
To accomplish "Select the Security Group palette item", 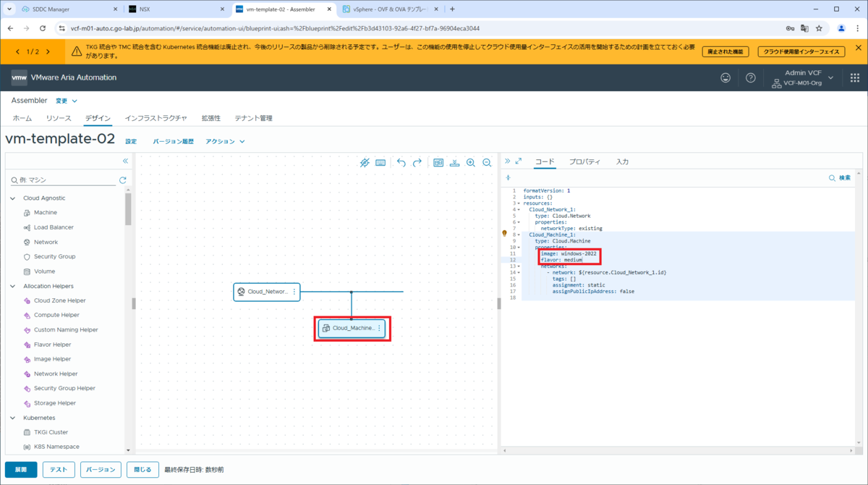I will click(54, 256).
